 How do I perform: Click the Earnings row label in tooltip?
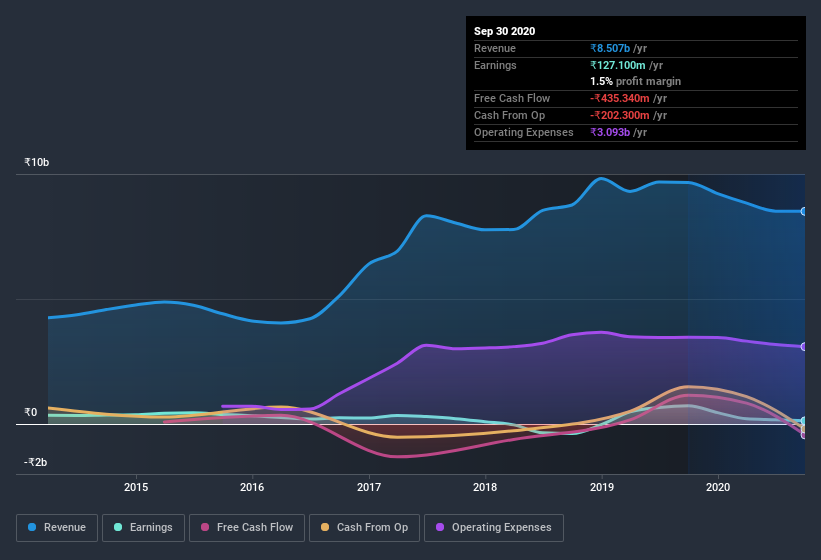495,65
